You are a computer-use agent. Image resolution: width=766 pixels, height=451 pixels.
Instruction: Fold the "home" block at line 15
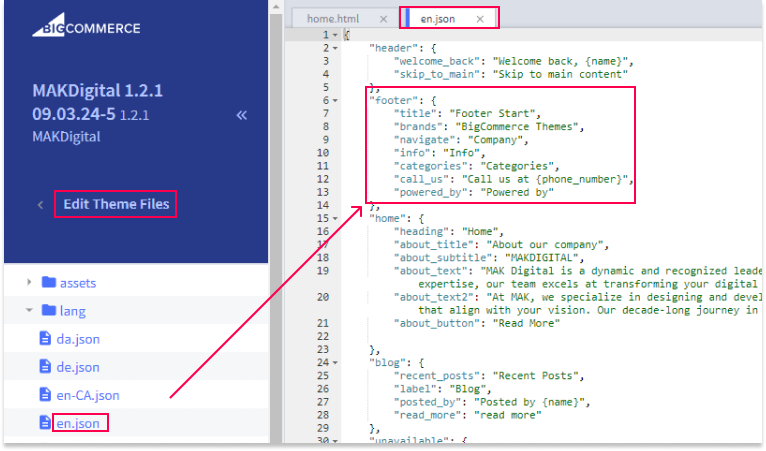coord(335,218)
